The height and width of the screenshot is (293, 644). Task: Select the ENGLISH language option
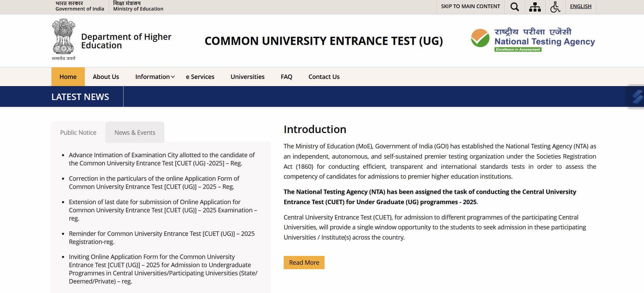pyautogui.click(x=580, y=6)
